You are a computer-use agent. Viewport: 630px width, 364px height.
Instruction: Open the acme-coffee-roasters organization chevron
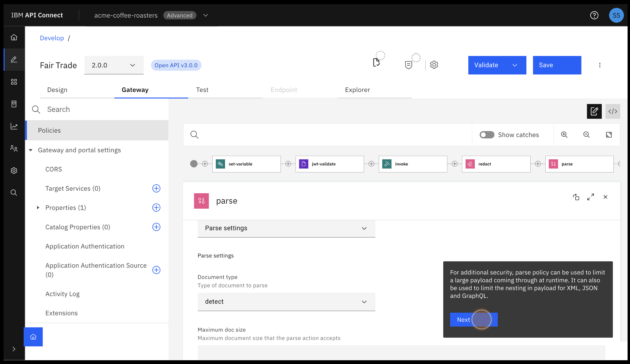point(205,15)
